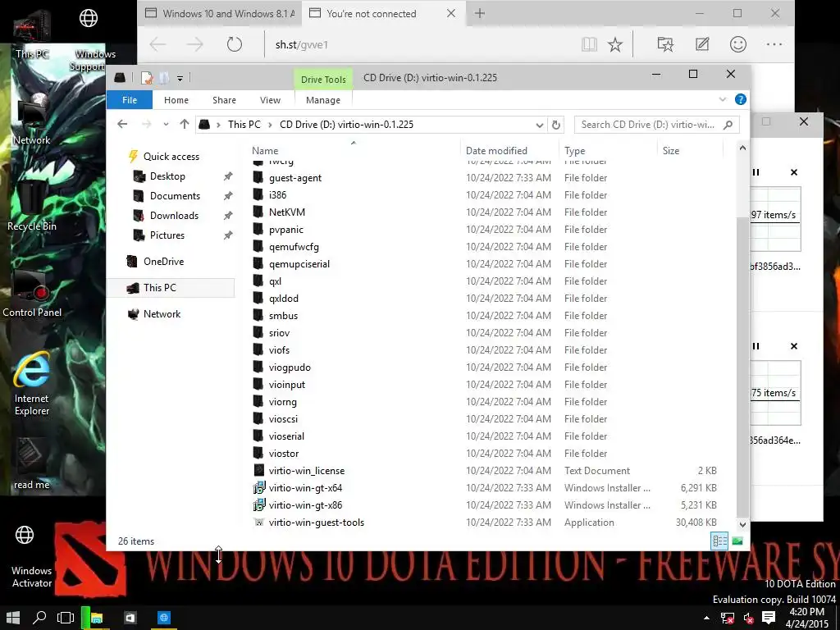Image resolution: width=840 pixels, height=630 pixels.
Task: Select the virtio-win-gt-x64 installer file
Action: coord(305,488)
